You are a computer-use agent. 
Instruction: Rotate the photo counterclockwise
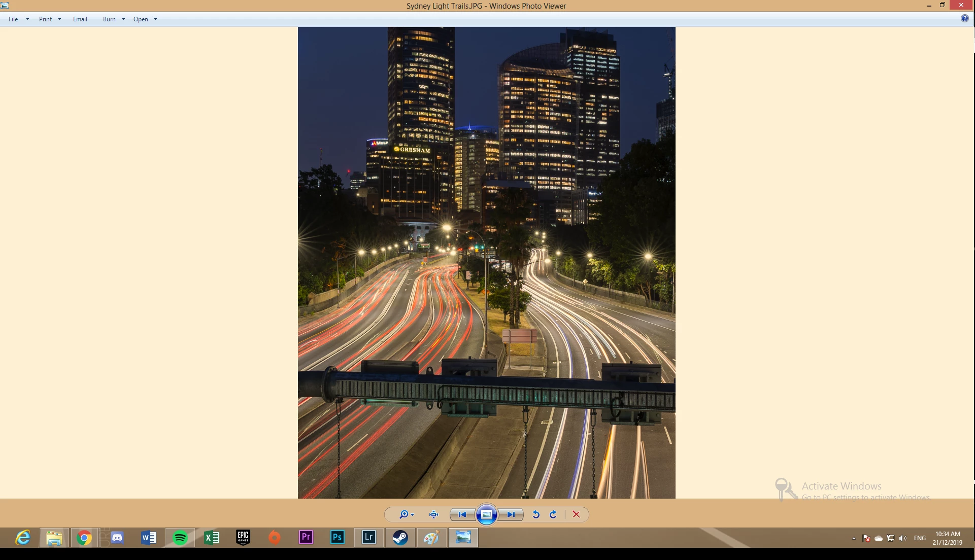[536, 514]
